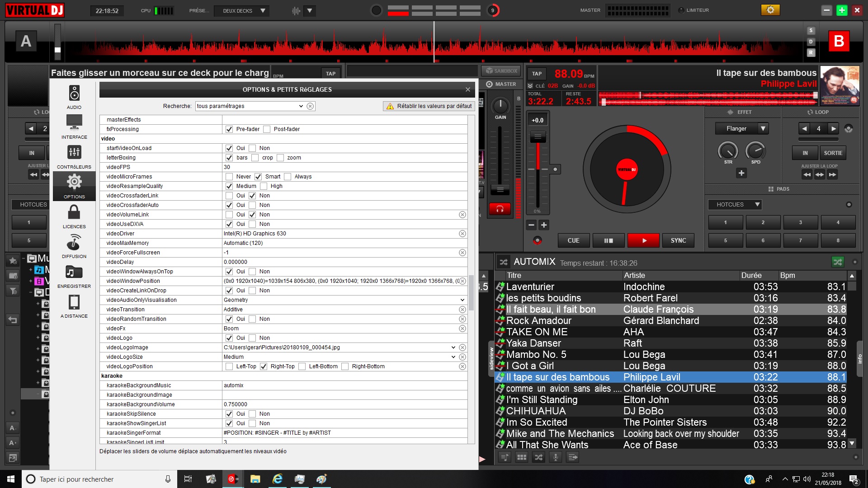Check Left-Top for videoLogoPosition
This screenshot has height=488, width=868.
tap(229, 366)
